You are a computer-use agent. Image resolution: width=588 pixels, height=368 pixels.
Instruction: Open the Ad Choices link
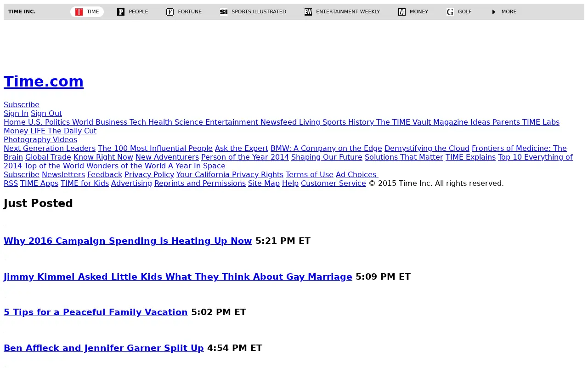pos(357,175)
